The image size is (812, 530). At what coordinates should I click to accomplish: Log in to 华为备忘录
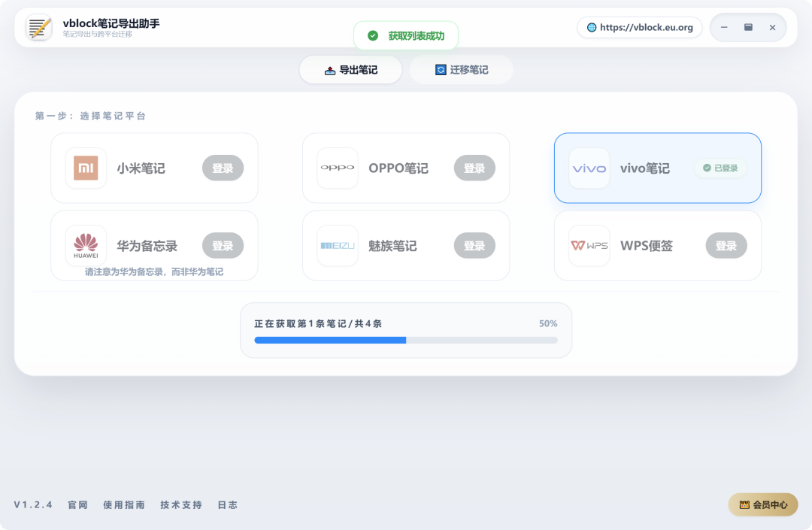coord(223,246)
